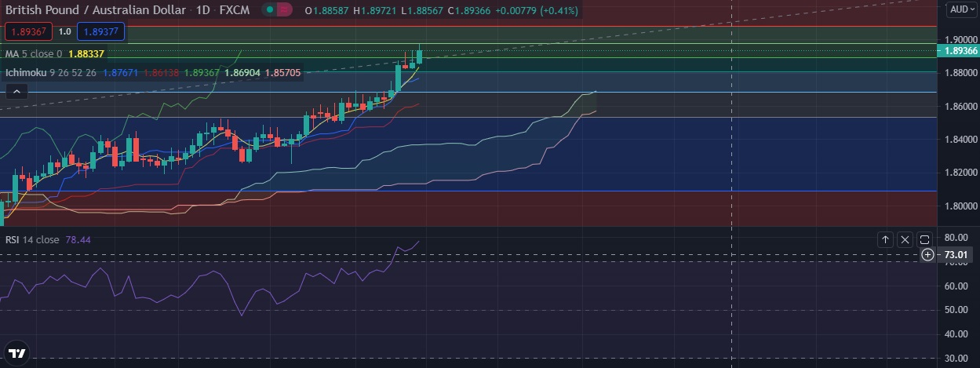
Task: Click the 1.80000 price scale label
Action: pyautogui.click(x=960, y=206)
